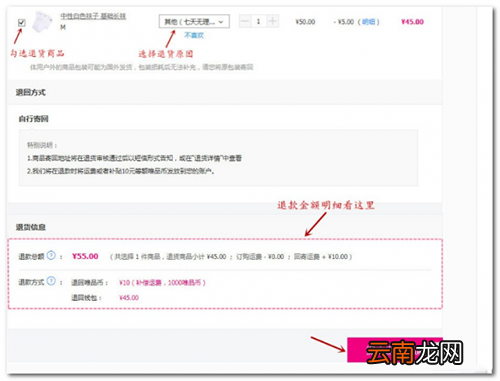Screen dimensions: 500x381
Task: Click the -¥5.00 discount amount
Action: pyautogui.click(x=344, y=22)
